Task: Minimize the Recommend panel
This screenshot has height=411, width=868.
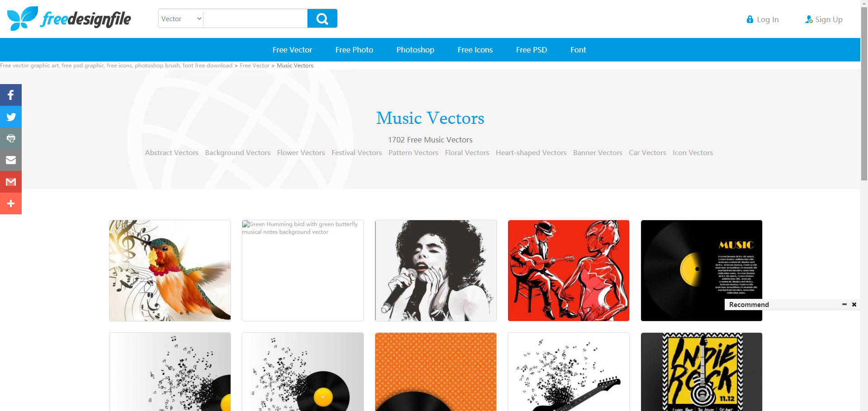Action: (x=844, y=304)
